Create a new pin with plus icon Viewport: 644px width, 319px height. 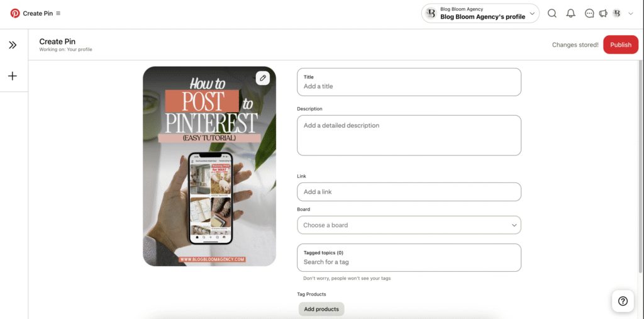(13, 76)
